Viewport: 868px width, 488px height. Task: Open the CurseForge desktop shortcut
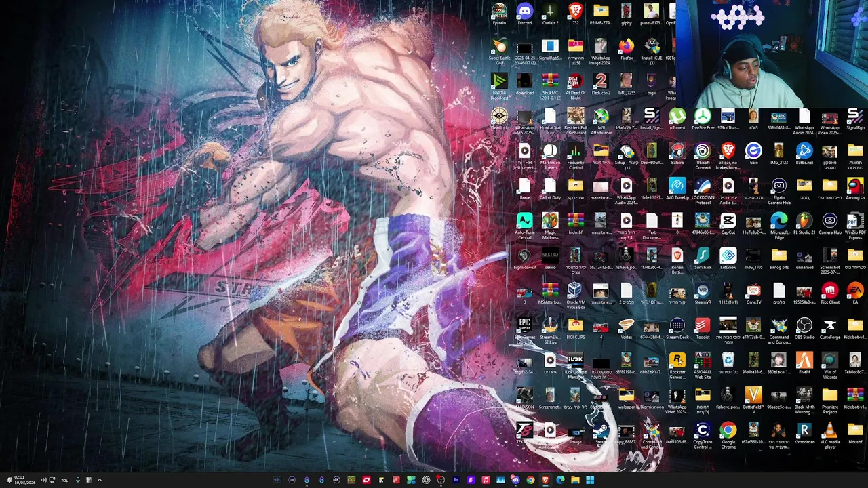pos(830,329)
